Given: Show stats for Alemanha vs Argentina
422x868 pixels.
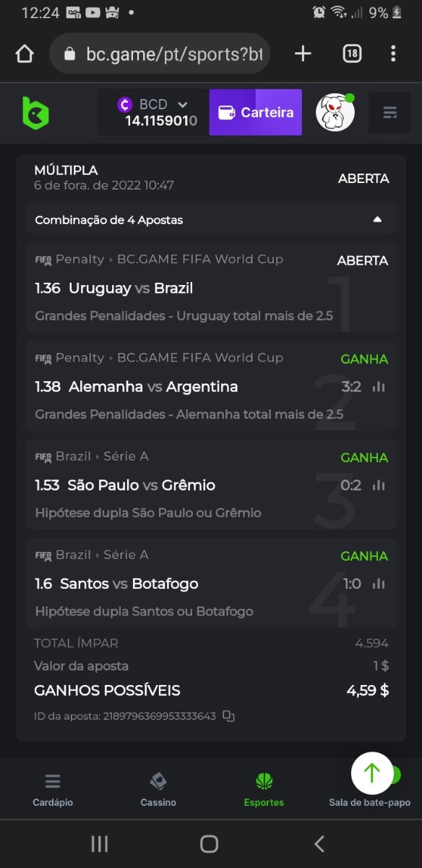Looking at the screenshot, I should click(379, 387).
